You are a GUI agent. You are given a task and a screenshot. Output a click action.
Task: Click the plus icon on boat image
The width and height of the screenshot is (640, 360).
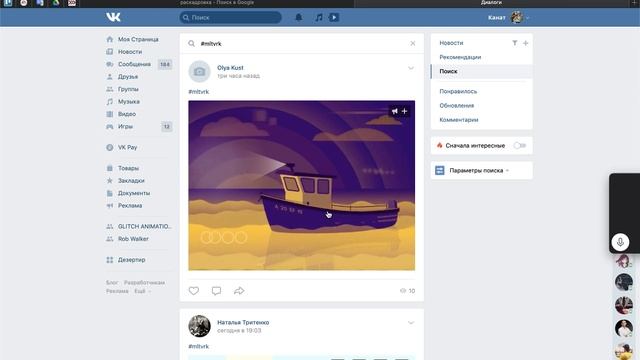[404, 111]
